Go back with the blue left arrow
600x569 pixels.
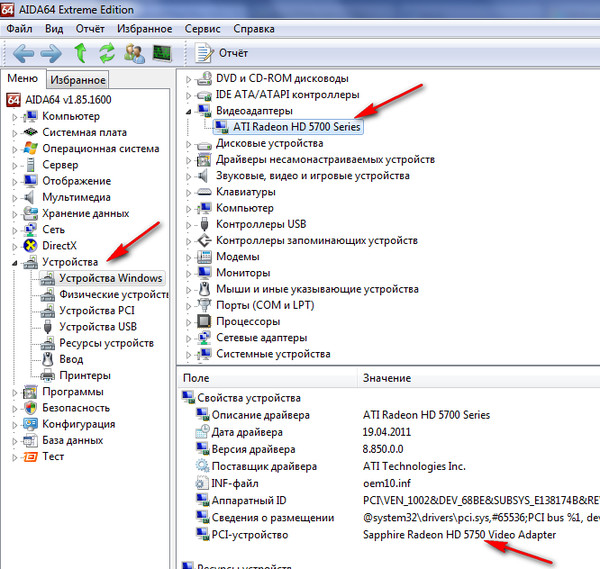point(23,53)
